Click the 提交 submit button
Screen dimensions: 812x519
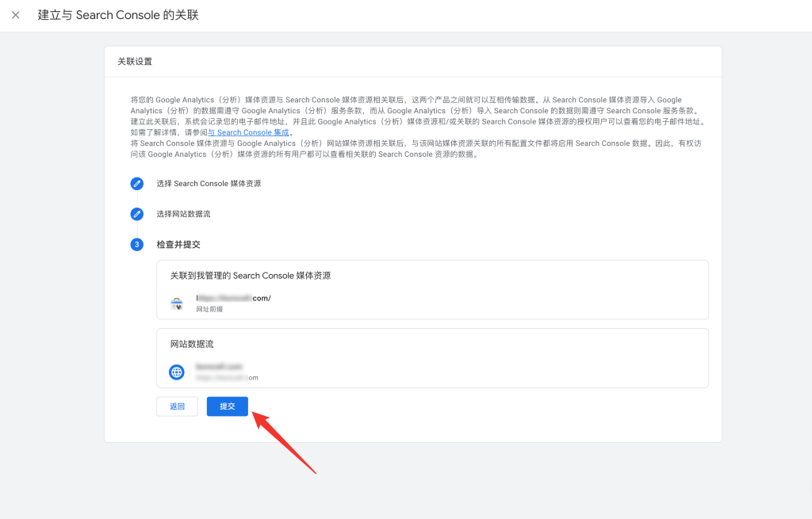pyautogui.click(x=228, y=406)
